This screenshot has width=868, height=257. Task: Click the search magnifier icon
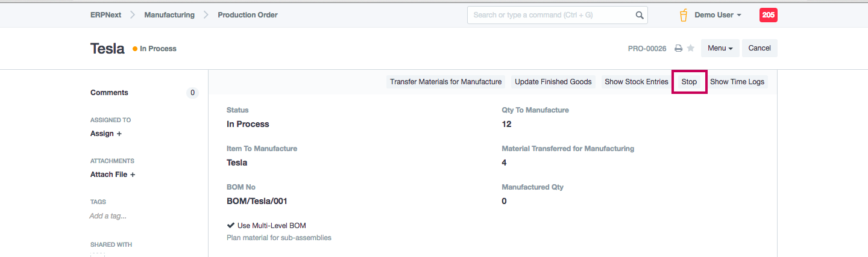[x=640, y=15]
